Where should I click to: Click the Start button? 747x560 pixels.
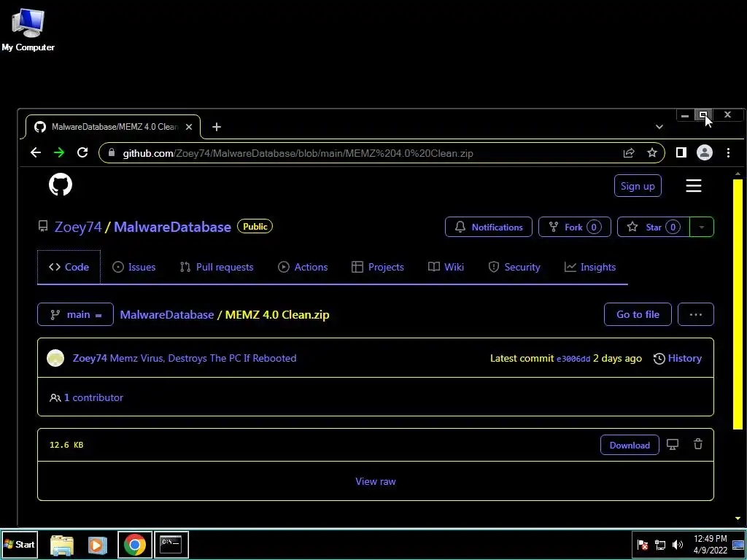point(19,545)
